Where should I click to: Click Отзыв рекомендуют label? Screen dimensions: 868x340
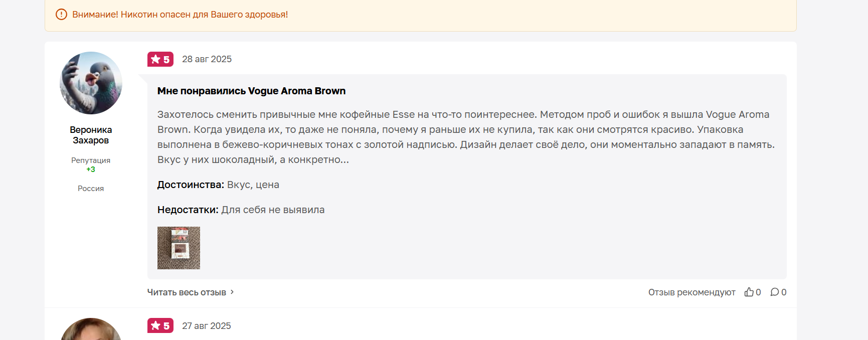coord(691,292)
